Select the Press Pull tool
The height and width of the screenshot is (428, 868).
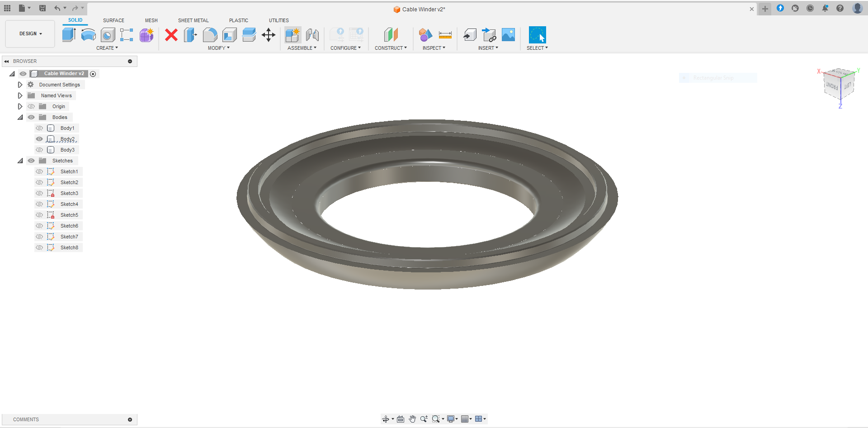[190, 35]
